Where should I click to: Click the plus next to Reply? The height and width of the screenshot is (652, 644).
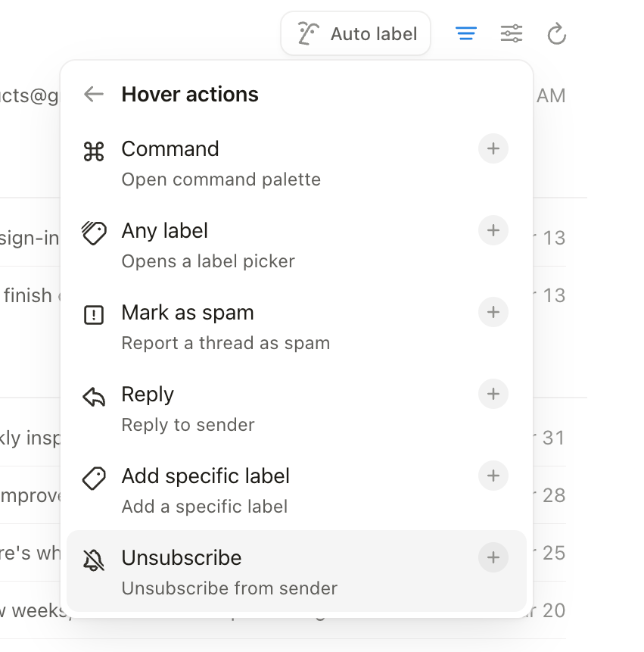pos(493,394)
